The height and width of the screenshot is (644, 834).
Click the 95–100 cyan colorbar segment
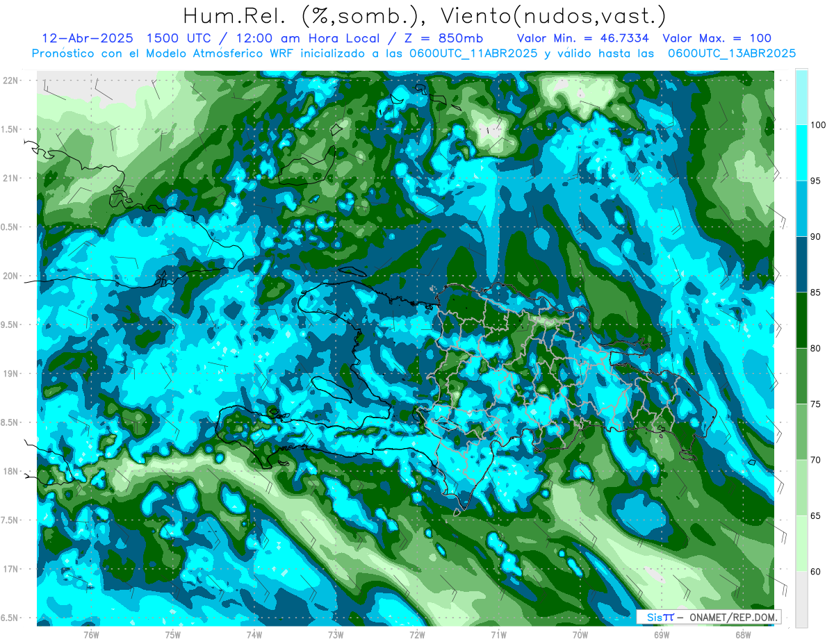(x=801, y=153)
